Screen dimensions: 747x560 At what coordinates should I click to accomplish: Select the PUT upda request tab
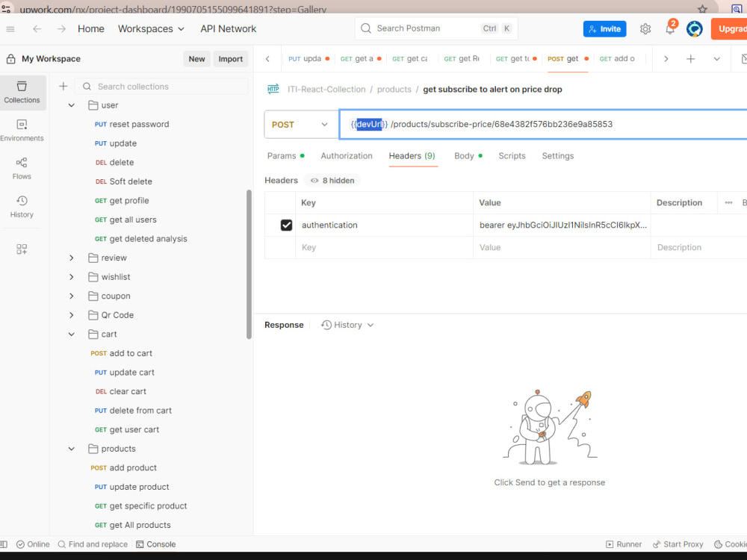click(x=309, y=58)
